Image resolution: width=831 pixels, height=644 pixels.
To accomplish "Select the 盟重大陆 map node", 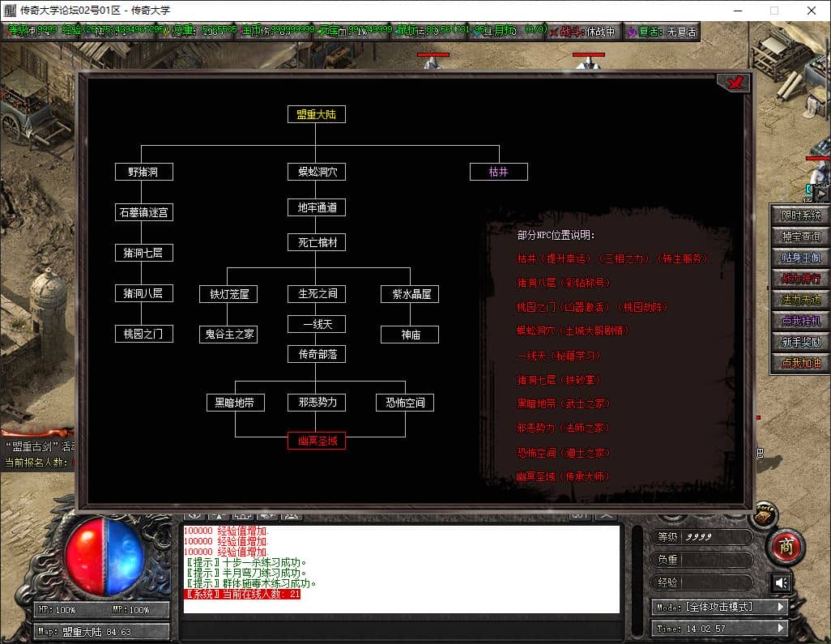I will [x=317, y=114].
